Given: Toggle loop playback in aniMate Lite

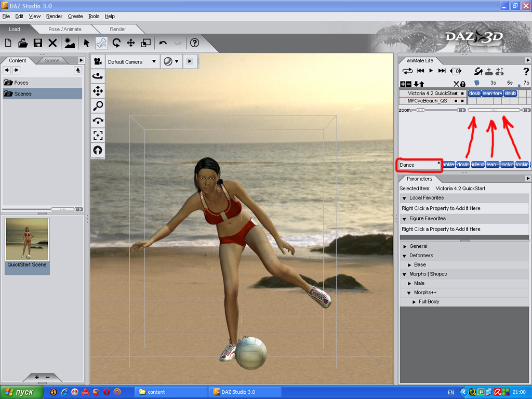Looking at the screenshot, I should tap(407, 71).
